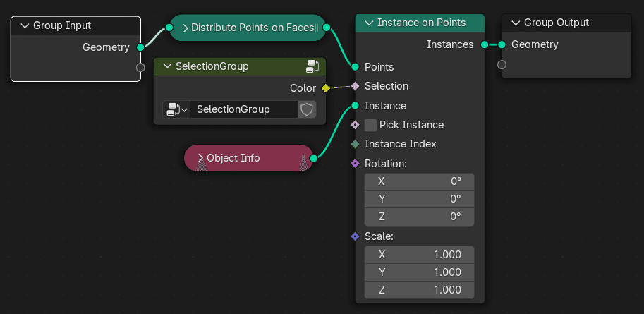Click the Selection input socket
This screenshot has width=644, height=314.
click(355, 86)
